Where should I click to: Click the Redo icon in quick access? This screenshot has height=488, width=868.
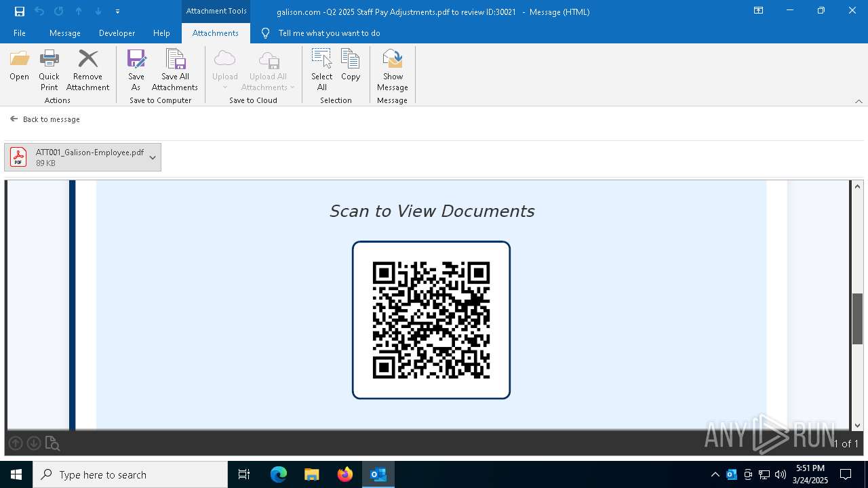[x=59, y=12]
